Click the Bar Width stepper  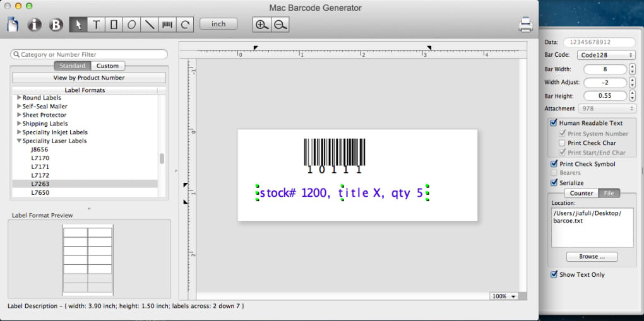pyautogui.click(x=632, y=69)
